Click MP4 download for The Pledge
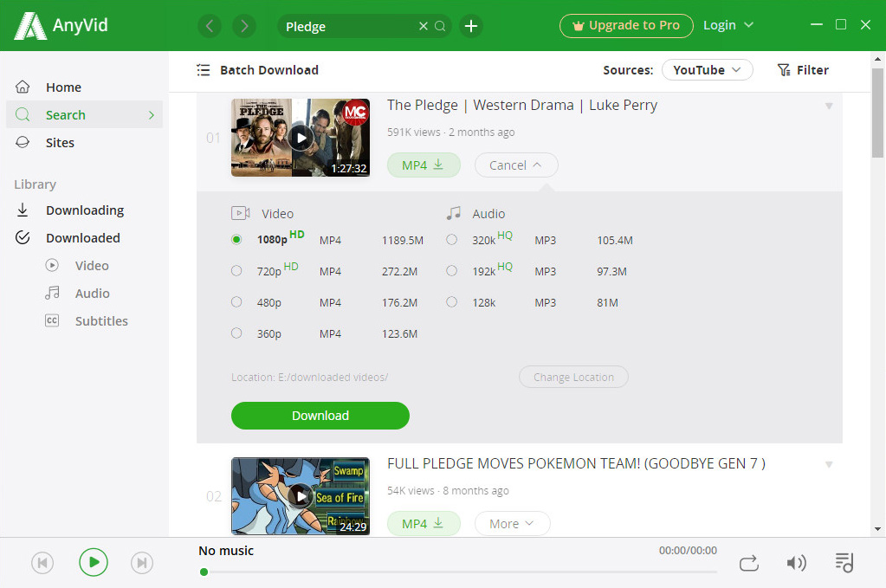 (x=424, y=165)
